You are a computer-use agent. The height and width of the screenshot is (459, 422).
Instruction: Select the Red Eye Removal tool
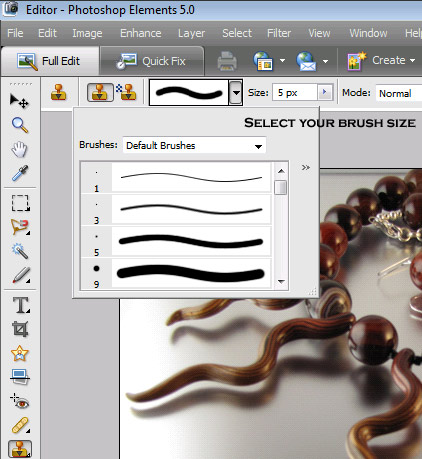coord(20,401)
